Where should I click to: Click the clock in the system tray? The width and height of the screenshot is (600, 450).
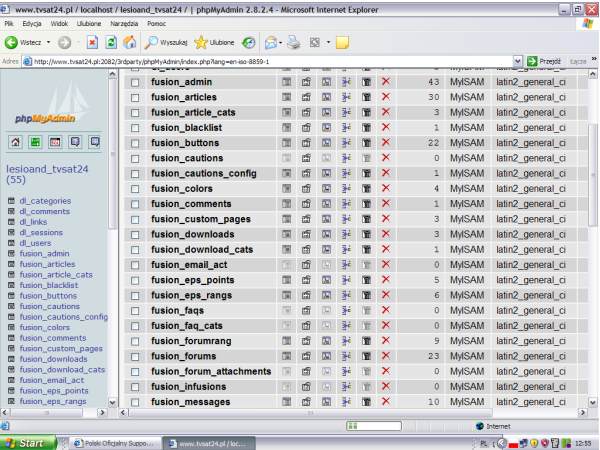(x=583, y=443)
